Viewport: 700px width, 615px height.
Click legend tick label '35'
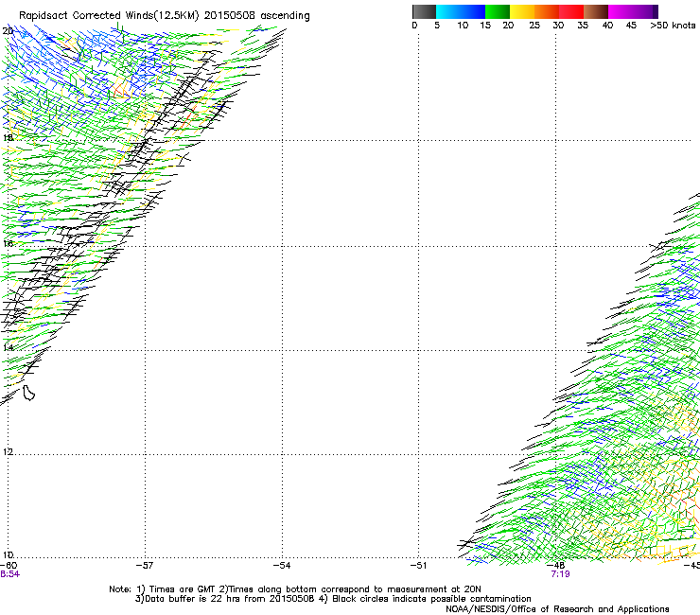tap(583, 26)
